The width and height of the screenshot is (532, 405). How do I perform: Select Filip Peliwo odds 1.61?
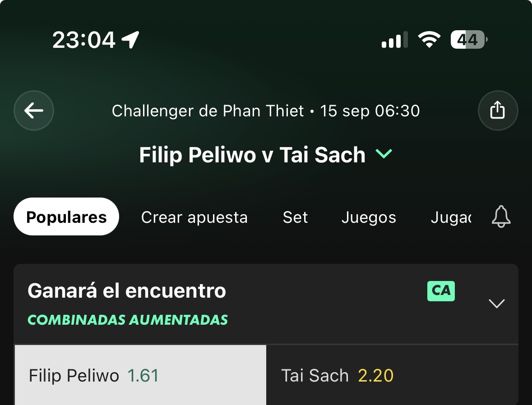140,375
